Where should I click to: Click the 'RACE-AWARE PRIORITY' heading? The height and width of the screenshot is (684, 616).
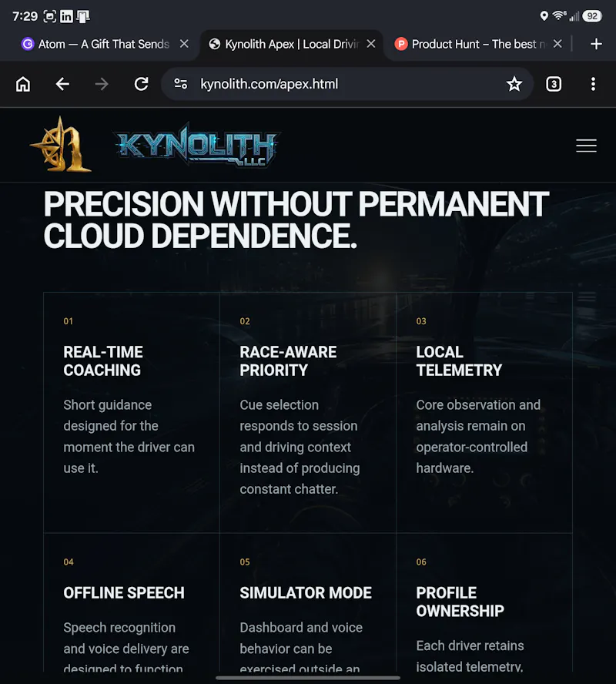[x=288, y=361]
